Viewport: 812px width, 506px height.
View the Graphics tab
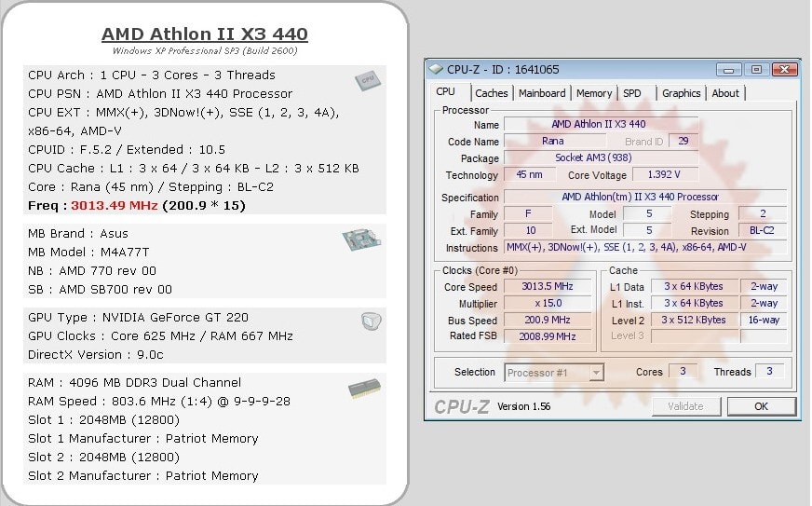pos(681,93)
